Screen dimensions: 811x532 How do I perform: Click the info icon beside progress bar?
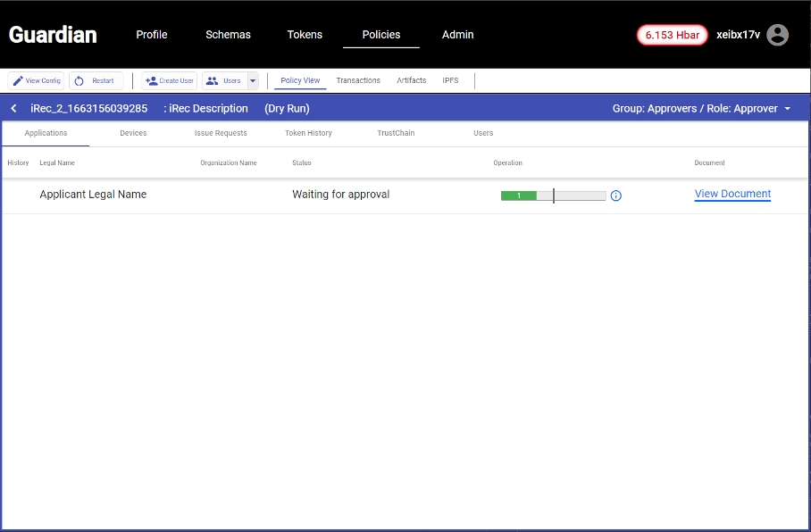point(615,195)
